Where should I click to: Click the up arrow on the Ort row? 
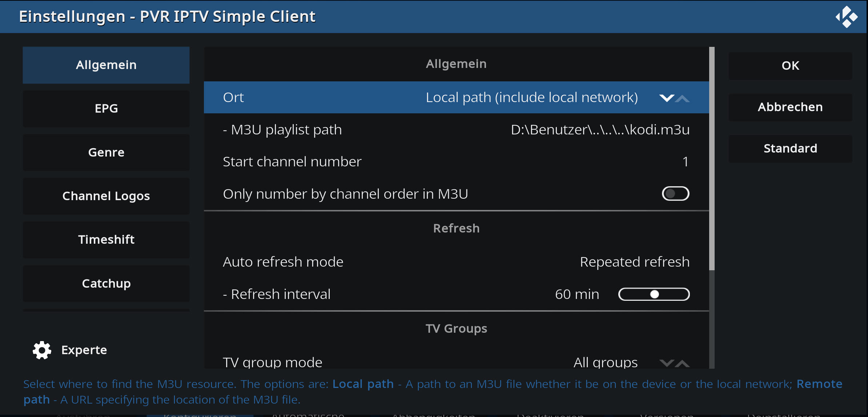click(x=683, y=98)
